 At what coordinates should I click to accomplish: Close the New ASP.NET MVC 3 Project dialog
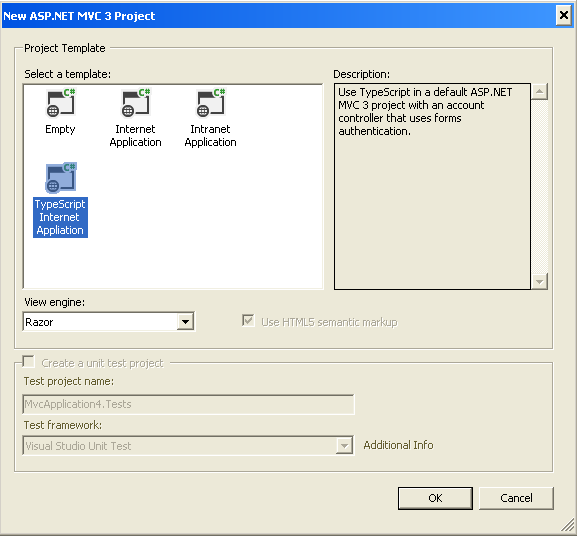click(564, 15)
